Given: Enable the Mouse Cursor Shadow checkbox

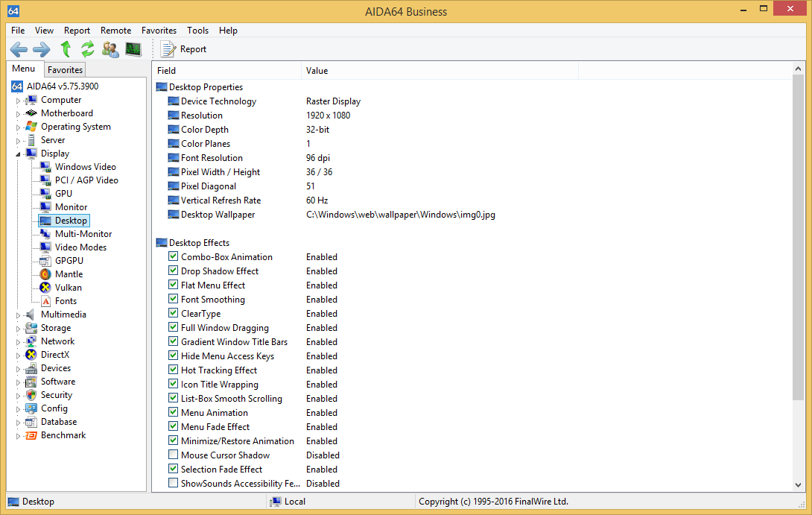Looking at the screenshot, I should tap(174, 455).
